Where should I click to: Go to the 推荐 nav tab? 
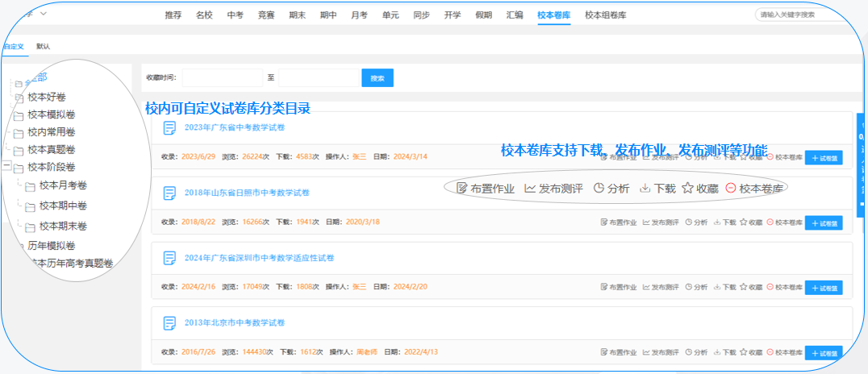(173, 15)
